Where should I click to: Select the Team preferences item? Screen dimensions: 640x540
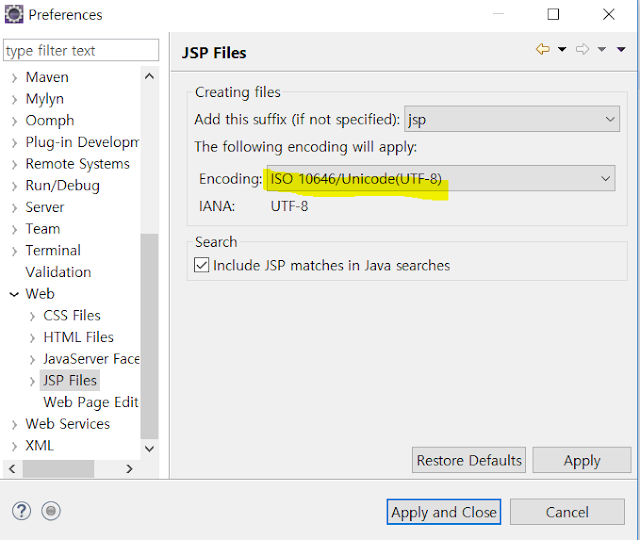click(x=43, y=229)
